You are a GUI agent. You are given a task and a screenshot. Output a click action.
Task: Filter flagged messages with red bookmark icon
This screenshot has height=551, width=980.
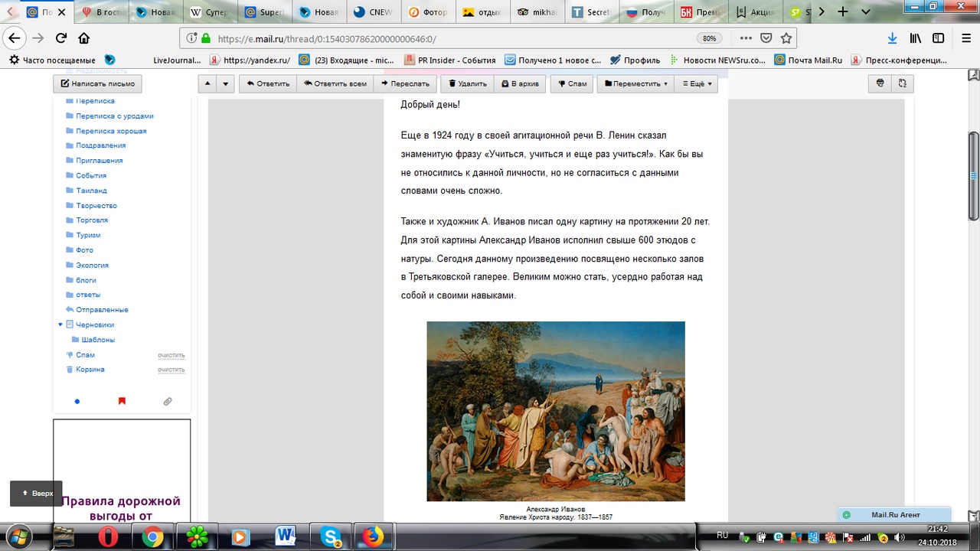(x=122, y=401)
